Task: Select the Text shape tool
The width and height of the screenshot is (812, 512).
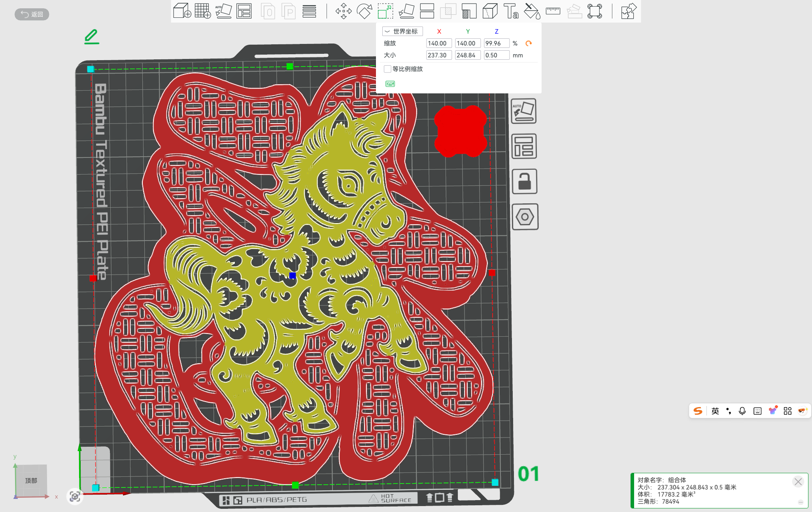Action: coord(511,11)
